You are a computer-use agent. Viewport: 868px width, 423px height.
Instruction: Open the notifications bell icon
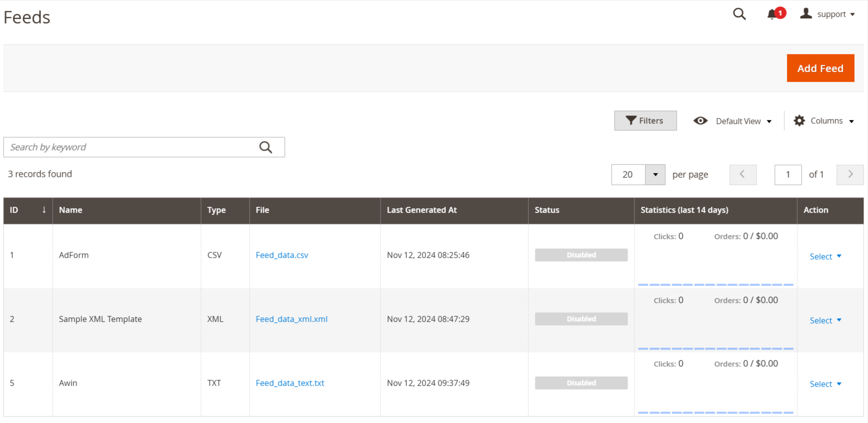click(776, 14)
